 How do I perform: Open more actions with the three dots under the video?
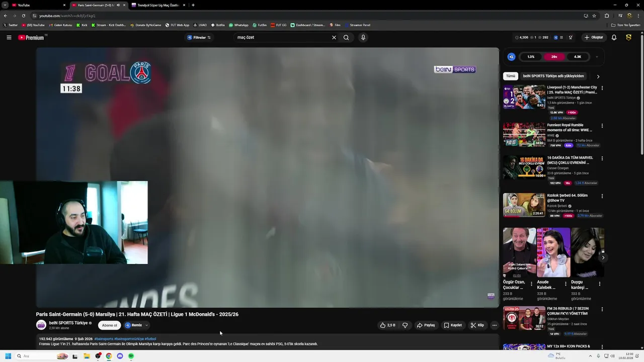(x=494, y=325)
